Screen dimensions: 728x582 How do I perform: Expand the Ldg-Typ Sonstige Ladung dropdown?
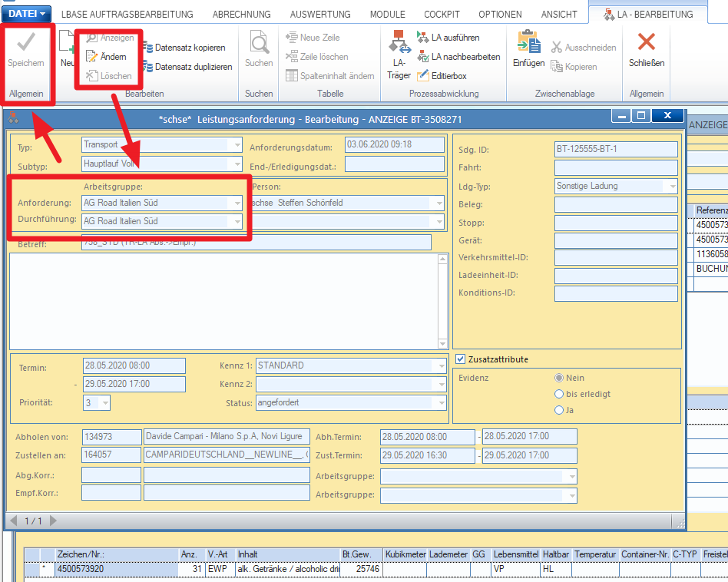(672, 186)
